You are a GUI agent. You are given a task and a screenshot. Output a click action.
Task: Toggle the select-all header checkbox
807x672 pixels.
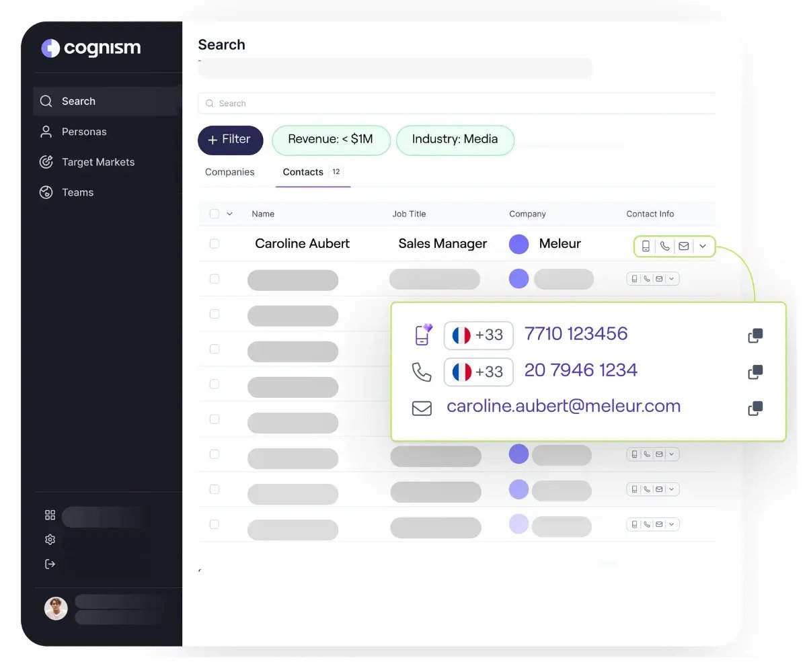click(x=215, y=214)
